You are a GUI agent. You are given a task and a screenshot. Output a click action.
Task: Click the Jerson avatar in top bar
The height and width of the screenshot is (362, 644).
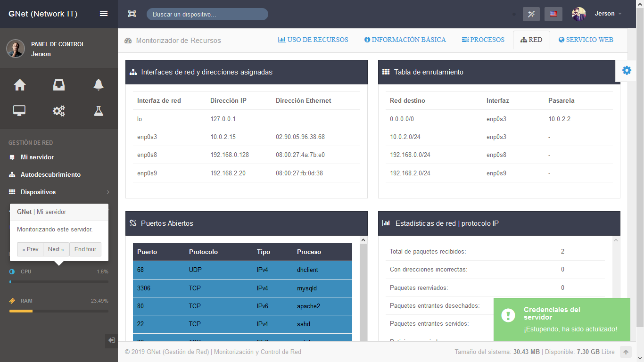click(579, 14)
